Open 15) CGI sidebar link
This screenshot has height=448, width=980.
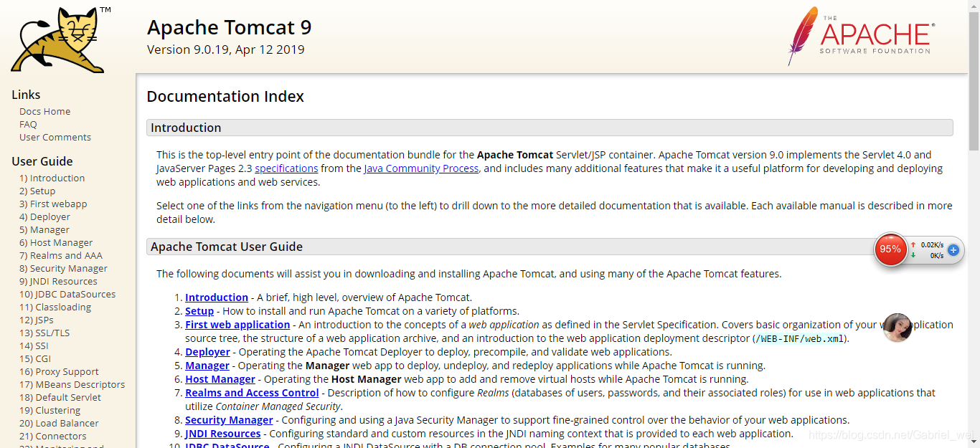pos(34,358)
